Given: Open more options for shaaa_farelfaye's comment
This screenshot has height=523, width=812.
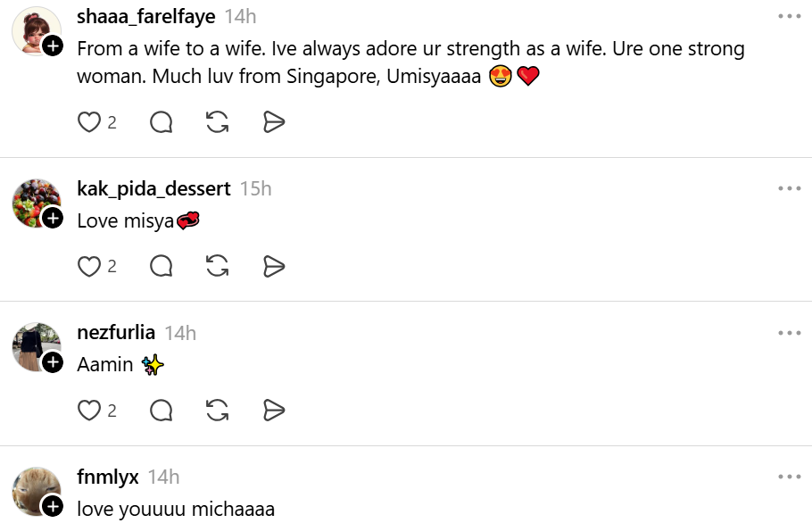Looking at the screenshot, I should 789,17.
